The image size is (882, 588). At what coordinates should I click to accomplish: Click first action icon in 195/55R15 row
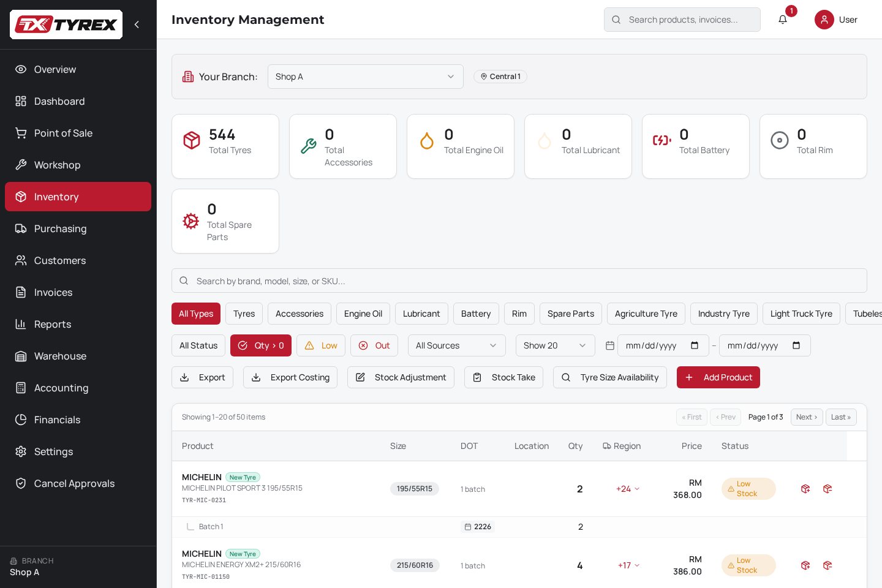805,489
